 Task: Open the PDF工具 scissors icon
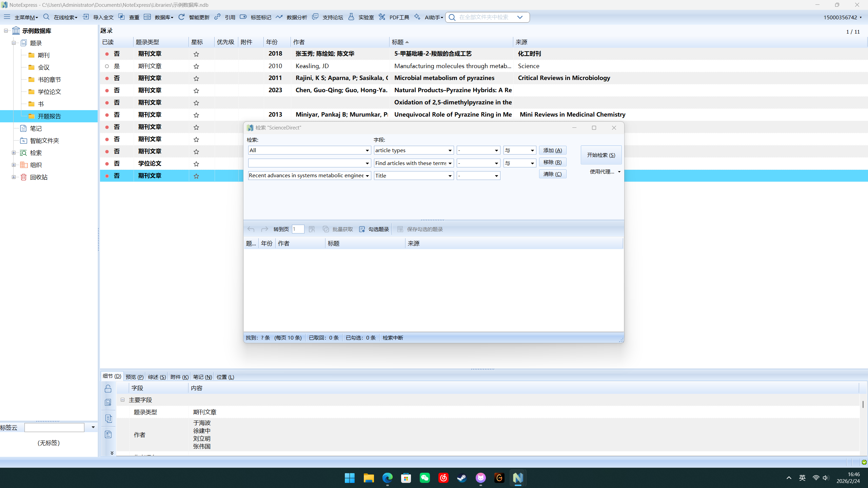(x=382, y=17)
